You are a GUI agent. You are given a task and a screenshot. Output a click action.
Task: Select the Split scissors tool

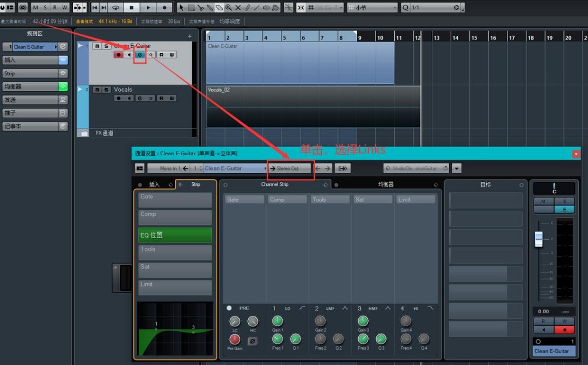[x=201, y=8]
